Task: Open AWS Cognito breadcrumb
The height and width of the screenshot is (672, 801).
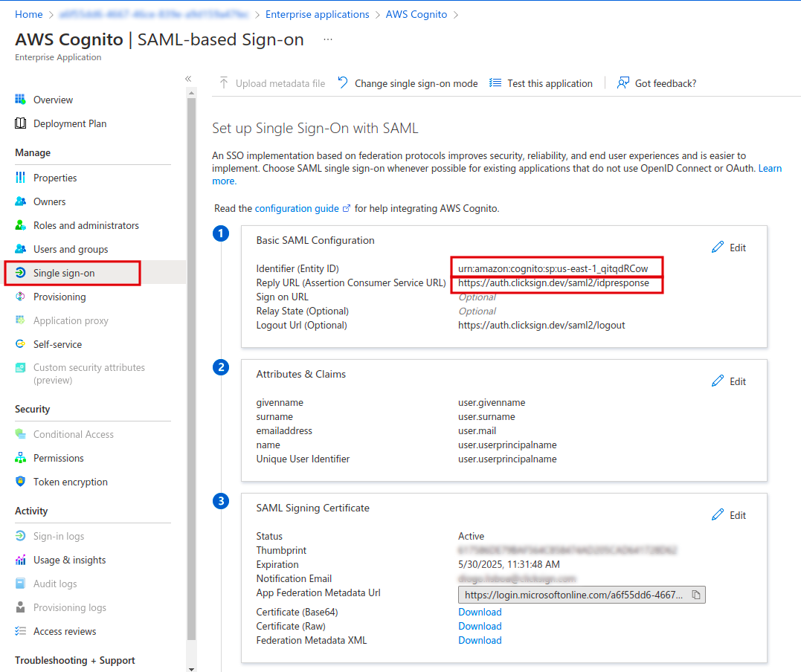Action: (416, 14)
